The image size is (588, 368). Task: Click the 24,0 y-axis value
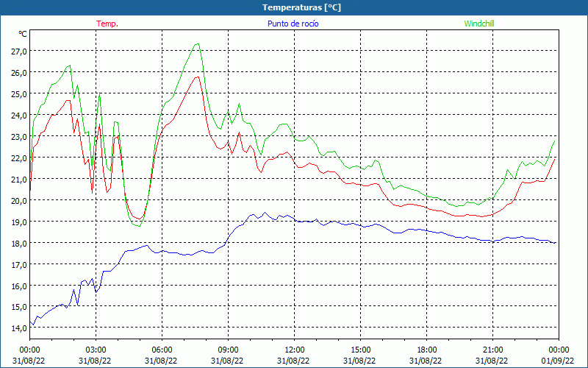click(19, 116)
